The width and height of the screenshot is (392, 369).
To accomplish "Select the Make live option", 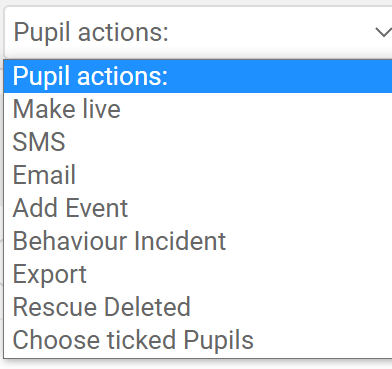I will tap(198, 109).
